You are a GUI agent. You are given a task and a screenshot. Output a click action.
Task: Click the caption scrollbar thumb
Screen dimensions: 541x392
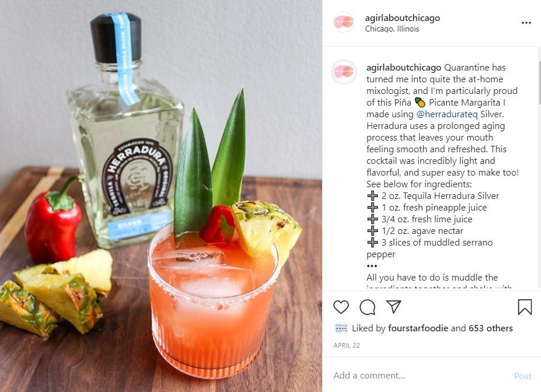[539, 83]
